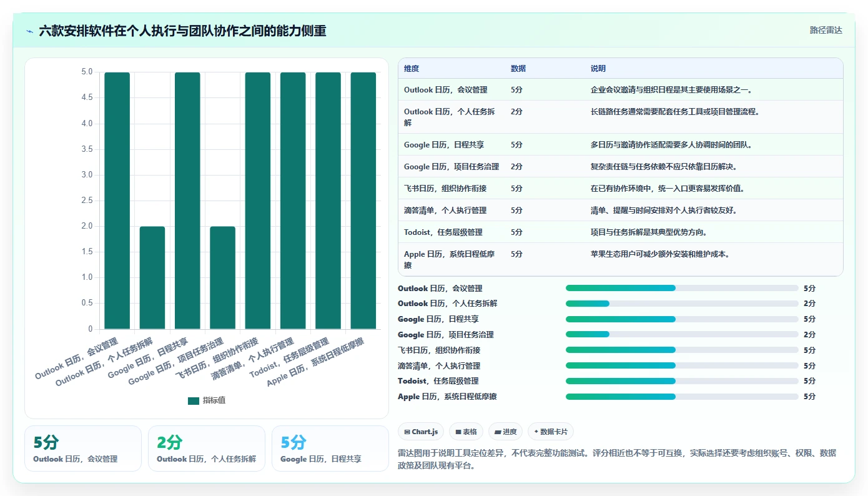
Task: Click progress bar for Todoist，任务层级管理
Action: [682, 381]
